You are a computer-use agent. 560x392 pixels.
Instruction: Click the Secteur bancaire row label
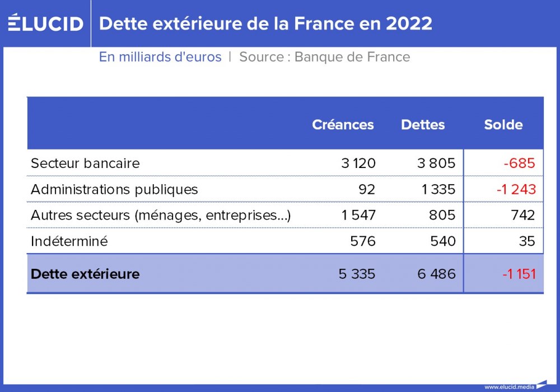coord(85,163)
